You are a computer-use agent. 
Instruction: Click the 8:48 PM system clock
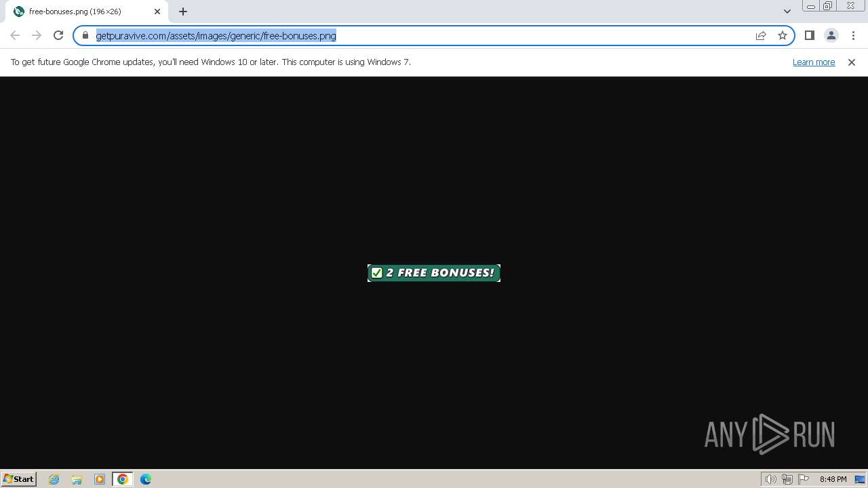[x=833, y=479]
